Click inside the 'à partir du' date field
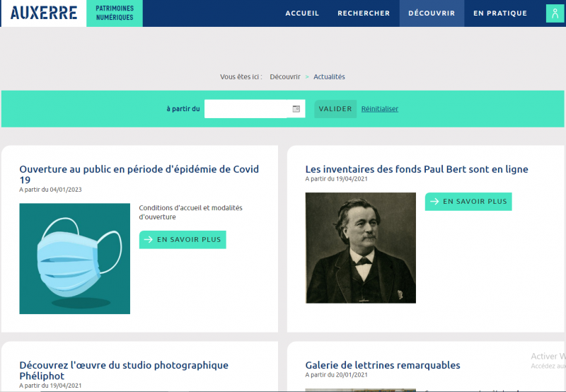The width and height of the screenshot is (566, 392). 248,109
